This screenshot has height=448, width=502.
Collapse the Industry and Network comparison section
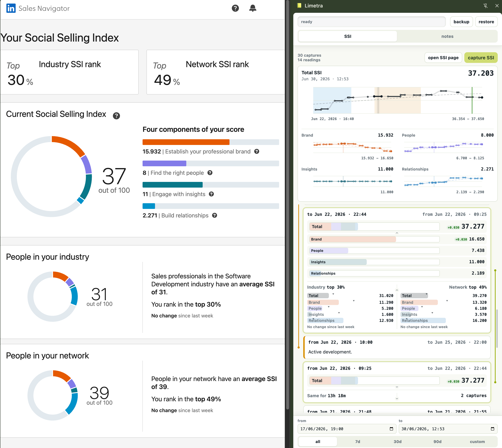click(397, 290)
